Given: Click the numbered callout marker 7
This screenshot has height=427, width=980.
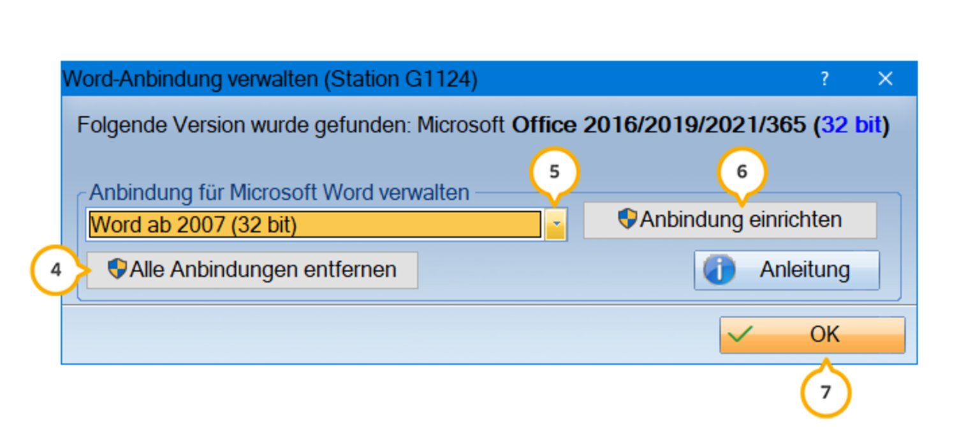Looking at the screenshot, I should 826,392.
